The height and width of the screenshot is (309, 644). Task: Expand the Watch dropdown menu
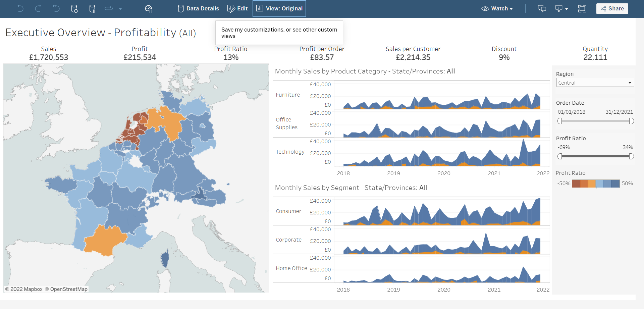click(497, 8)
